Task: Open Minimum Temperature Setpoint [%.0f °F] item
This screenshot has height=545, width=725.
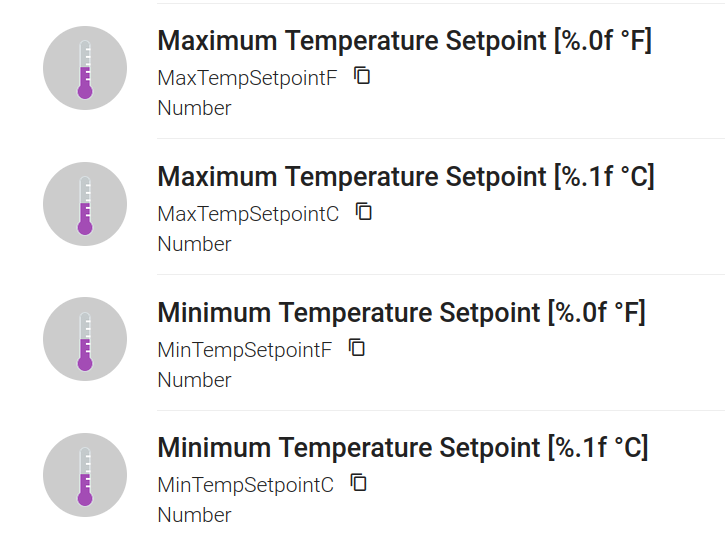Action: click(401, 313)
